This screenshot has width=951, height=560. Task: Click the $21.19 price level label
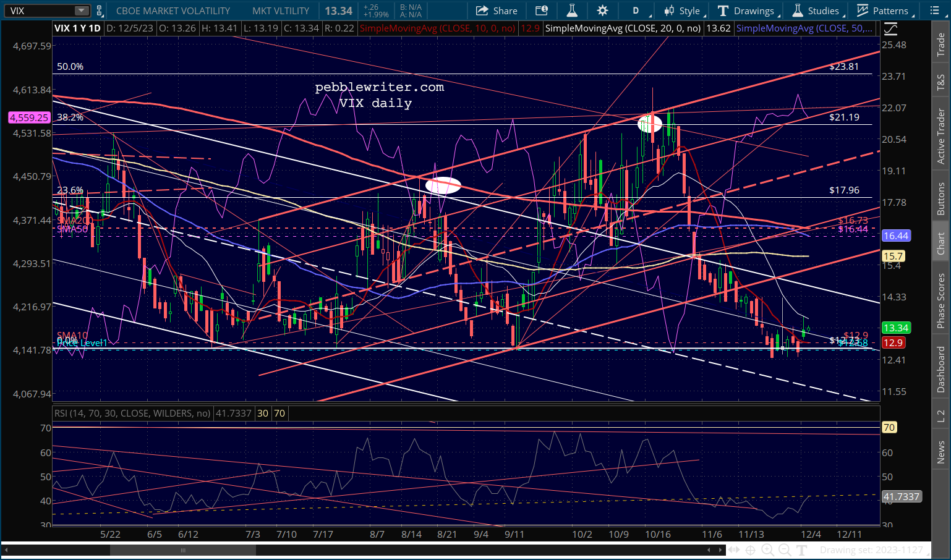point(844,117)
